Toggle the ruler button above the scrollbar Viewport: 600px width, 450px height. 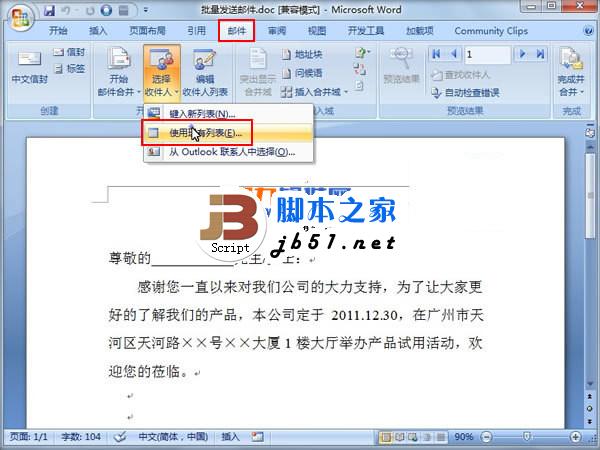tap(590, 133)
